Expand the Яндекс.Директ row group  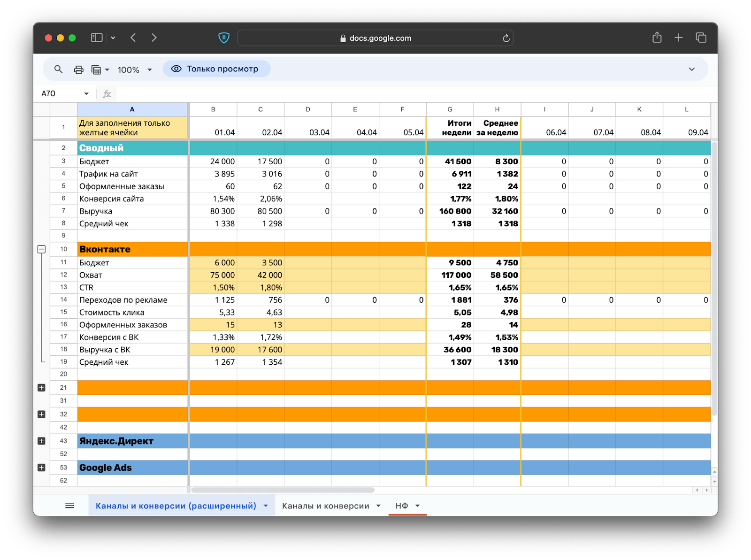(41, 441)
